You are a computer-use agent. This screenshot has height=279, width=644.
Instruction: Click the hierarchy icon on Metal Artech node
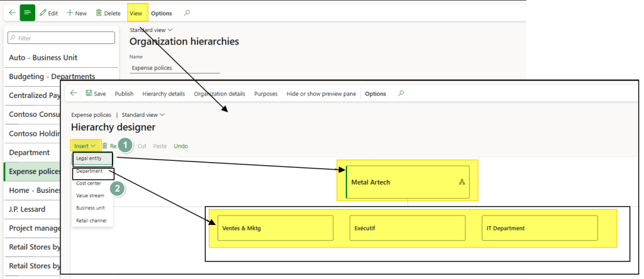462,182
